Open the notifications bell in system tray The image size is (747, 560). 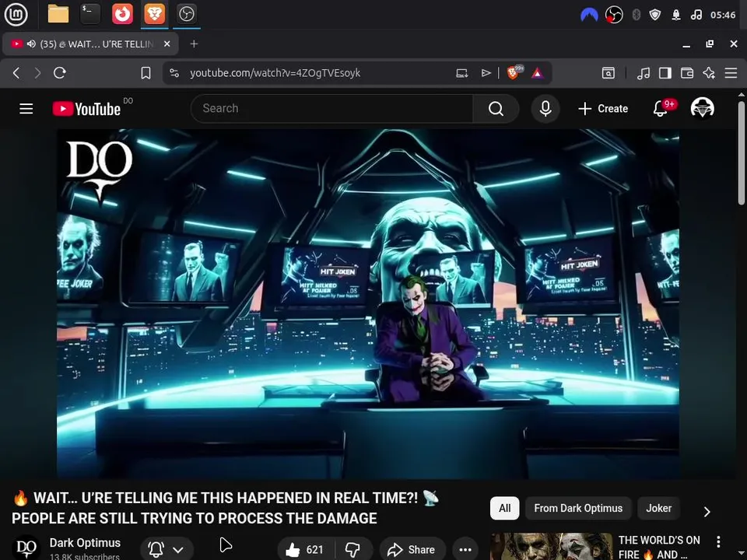(676, 15)
